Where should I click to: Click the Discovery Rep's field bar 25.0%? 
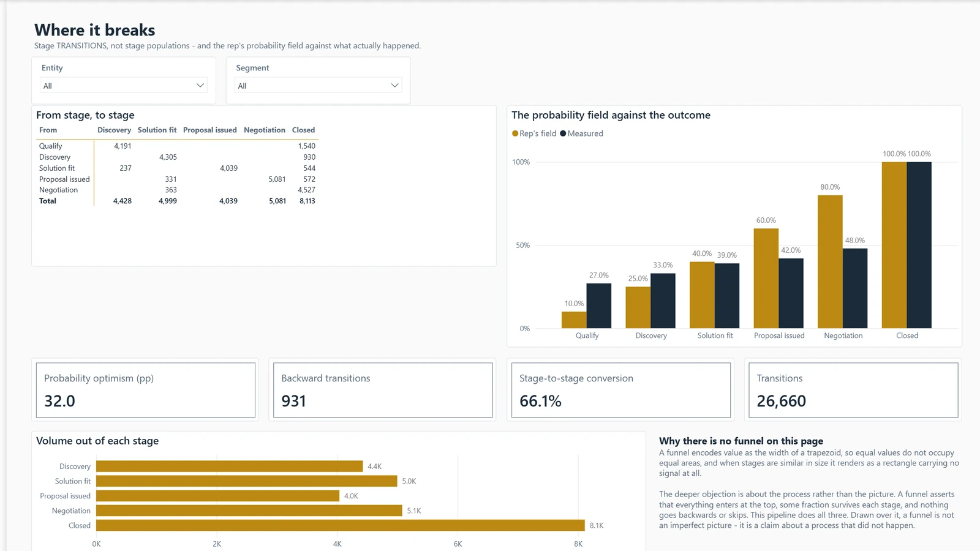[638, 307]
